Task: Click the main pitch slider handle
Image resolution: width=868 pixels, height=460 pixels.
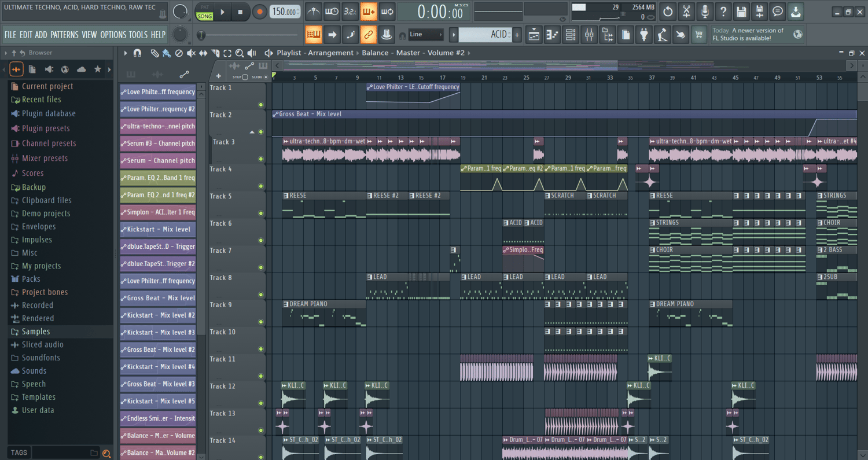Action: [201, 35]
